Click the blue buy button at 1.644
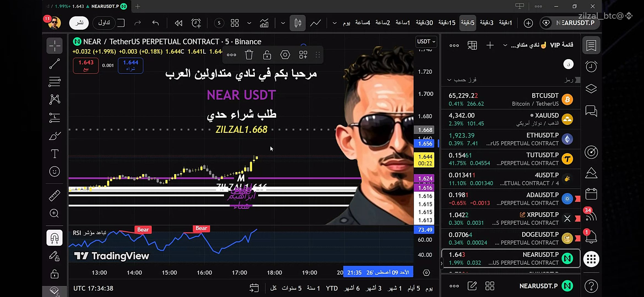The width and height of the screenshot is (644, 297). pyautogui.click(x=130, y=65)
